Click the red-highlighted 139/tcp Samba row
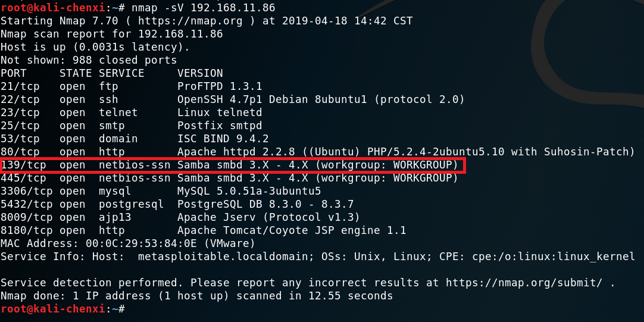Image resolution: width=644 pixels, height=322 pixels. (x=232, y=165)
